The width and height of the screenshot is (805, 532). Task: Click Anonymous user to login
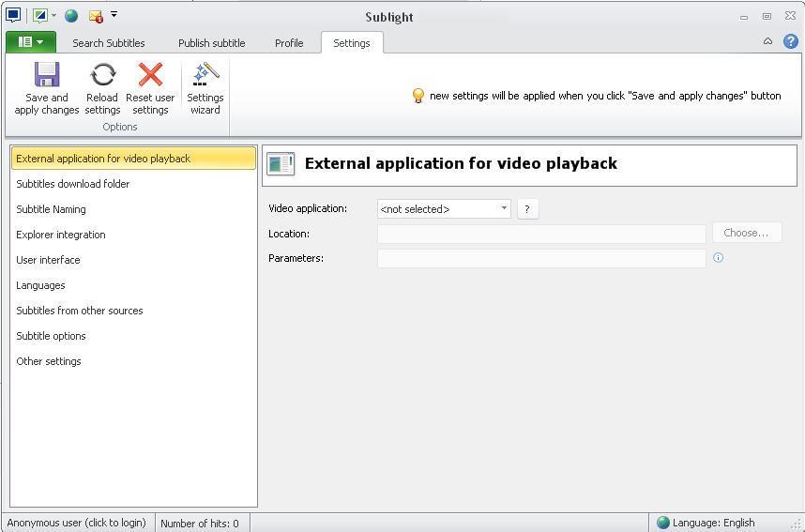click(77, 523)
